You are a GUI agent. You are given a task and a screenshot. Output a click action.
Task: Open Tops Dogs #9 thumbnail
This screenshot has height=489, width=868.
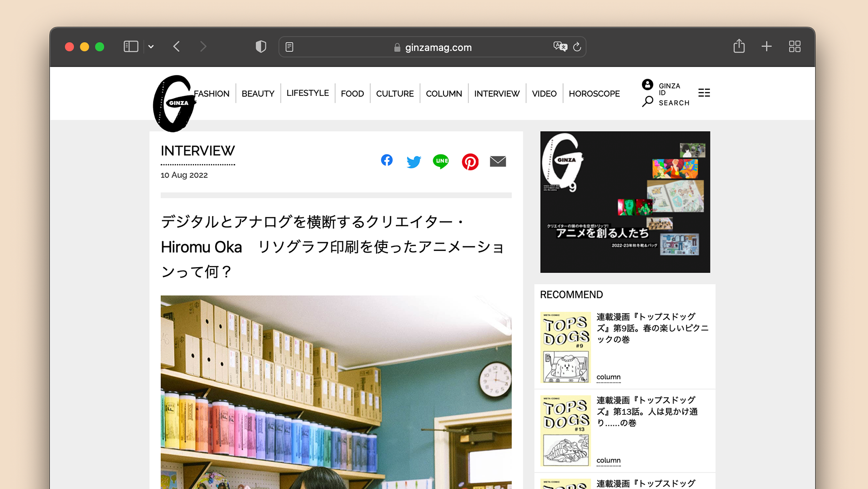(x=566, y=347)
